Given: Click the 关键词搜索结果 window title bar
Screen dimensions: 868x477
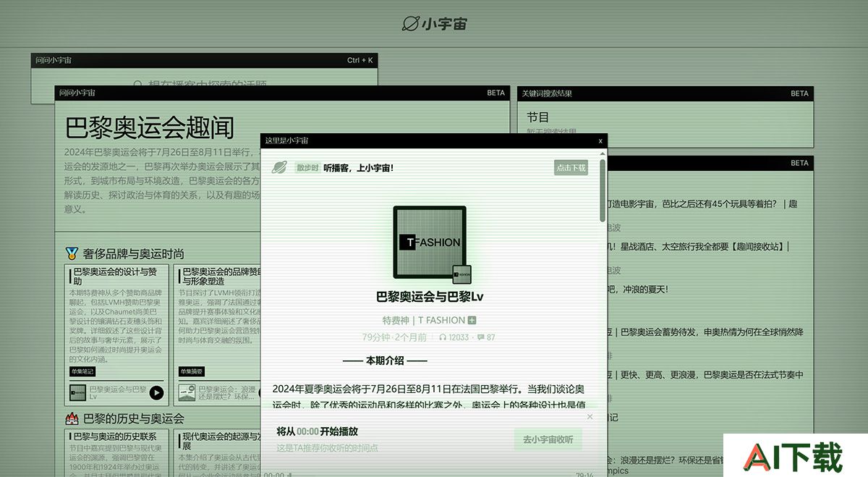Looking at the screenshot, I should point(665,93).
